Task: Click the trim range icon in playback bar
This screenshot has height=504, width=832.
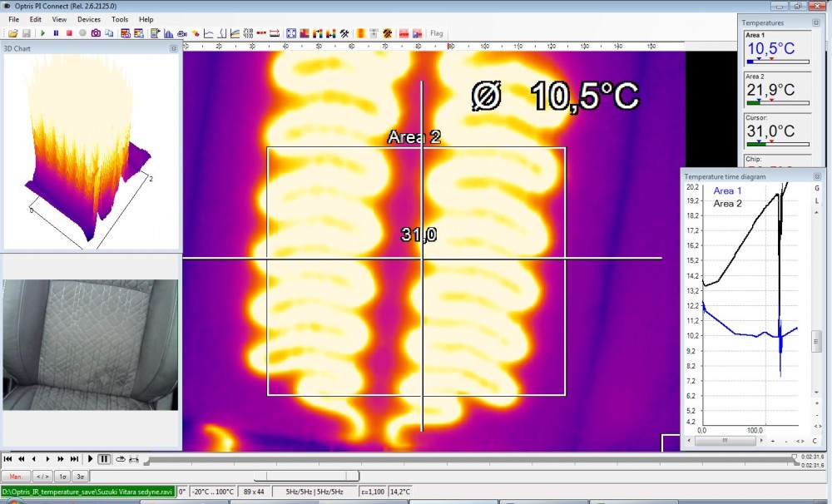Action: pyautogui.click(x=134, y=459)
